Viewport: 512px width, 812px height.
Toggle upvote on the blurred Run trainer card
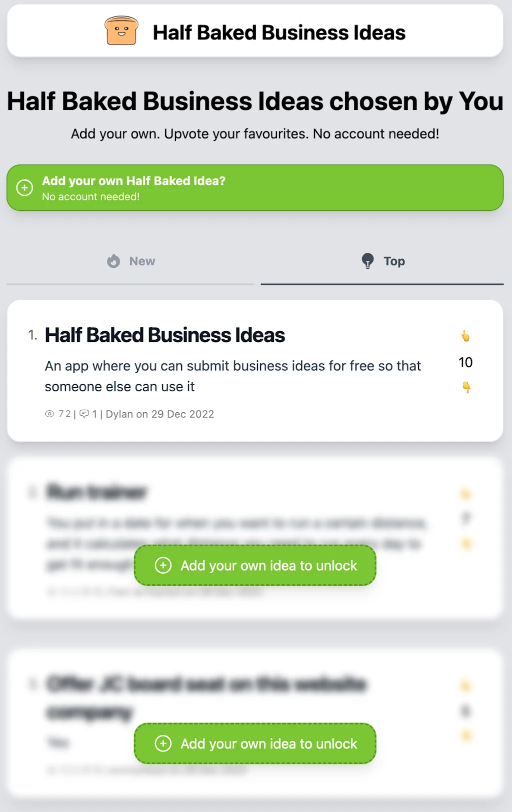465,494
